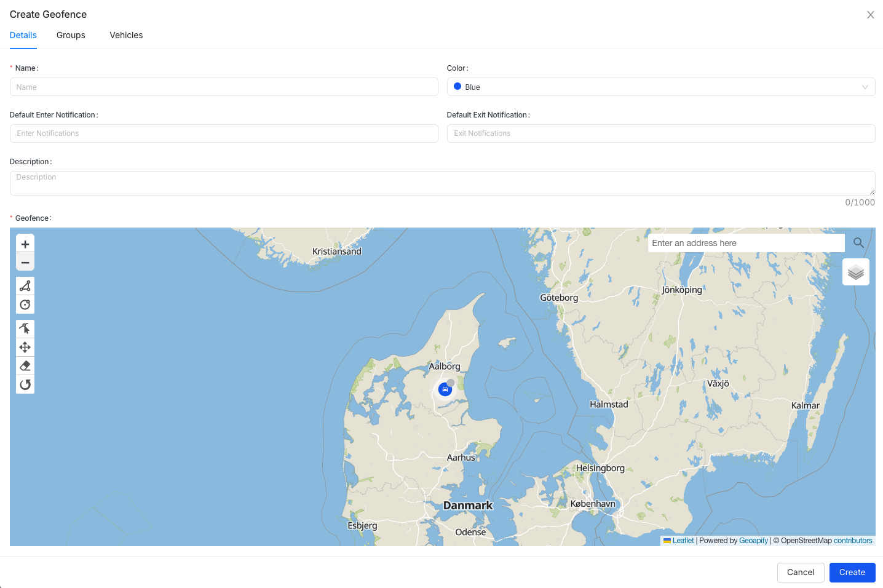Close the Create Geofence dialog
Image resolution: width=883 pixels, height=588 pixels.
click(x=871, y=15)
